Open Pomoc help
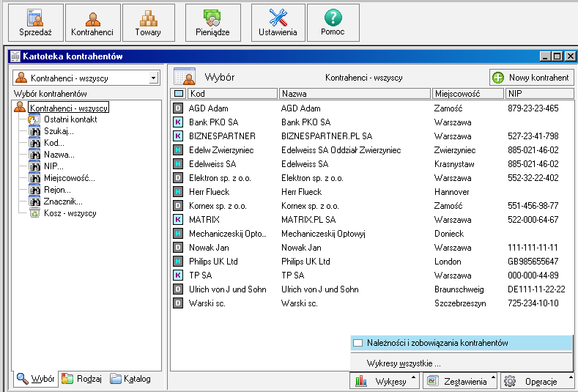 [x=333, y=23]
